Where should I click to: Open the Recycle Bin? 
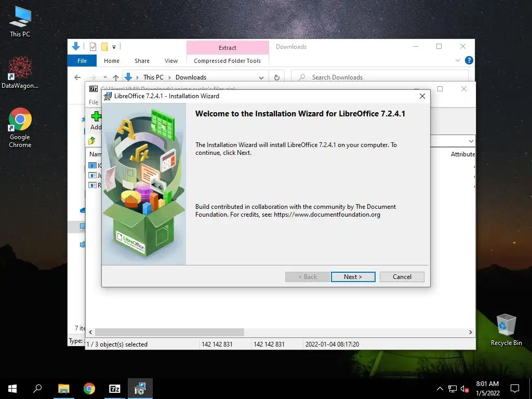click(506, 330)
